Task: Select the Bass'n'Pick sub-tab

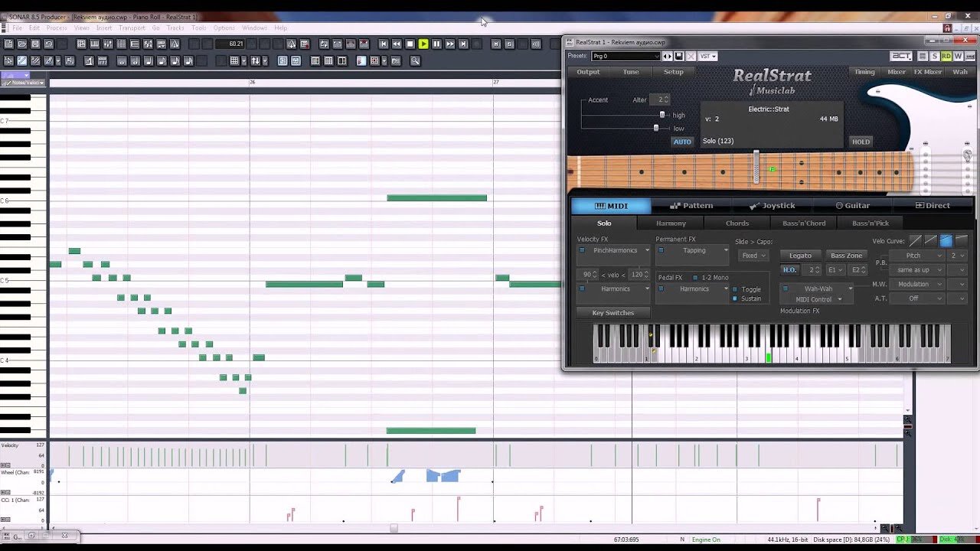Action: (871, 223)
